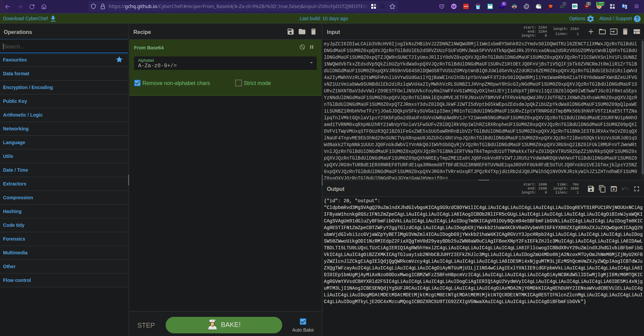Maximize the Output pane

636,189
